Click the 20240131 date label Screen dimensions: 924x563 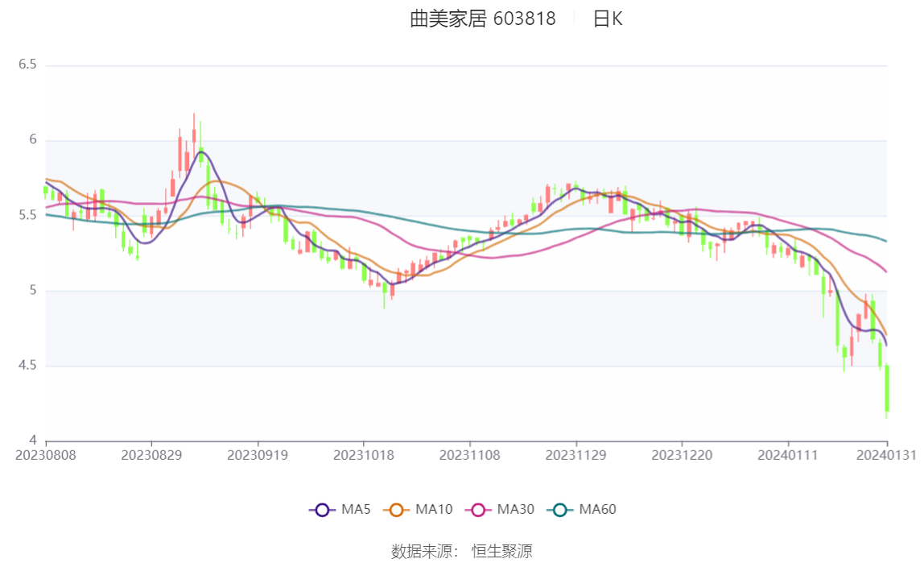[886, 456]
